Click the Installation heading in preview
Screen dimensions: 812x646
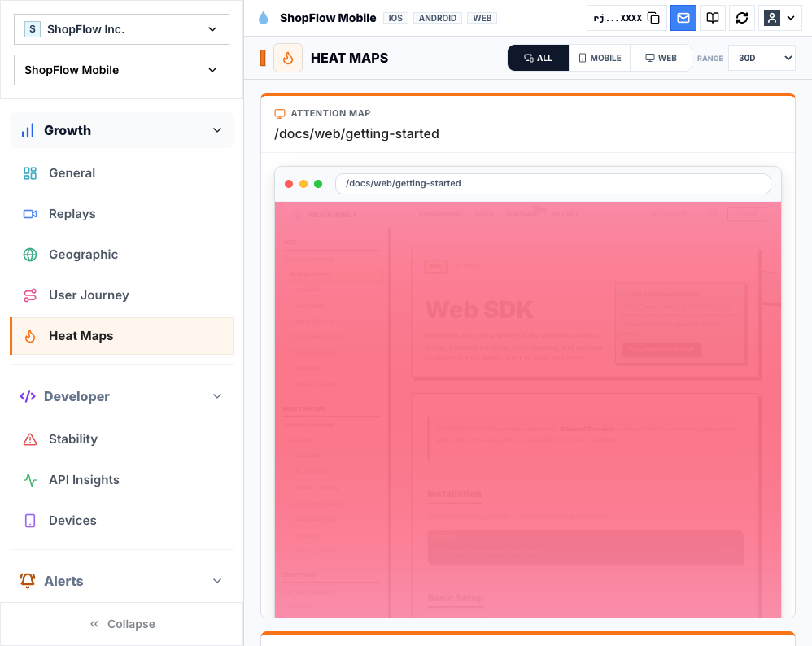[x=454, y=494]
